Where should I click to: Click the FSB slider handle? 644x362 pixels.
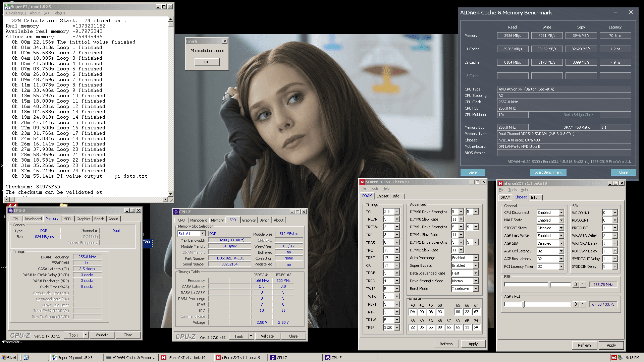550,285
